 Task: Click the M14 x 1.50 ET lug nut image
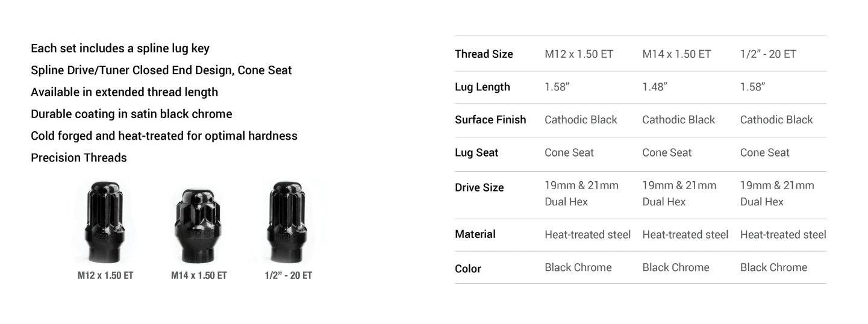coord(198,226)
